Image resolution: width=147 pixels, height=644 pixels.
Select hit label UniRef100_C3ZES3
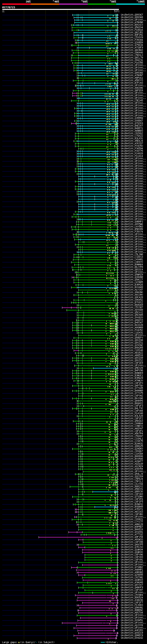pyautogui.click(x=132, y=257)
